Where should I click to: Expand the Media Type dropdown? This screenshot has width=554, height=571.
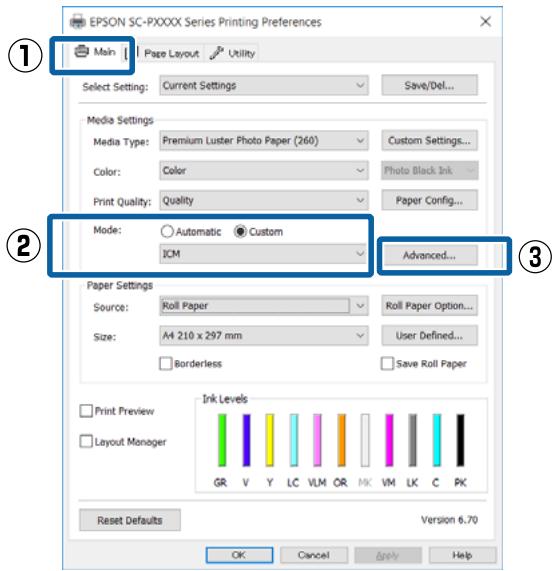(x=264, y=141)
